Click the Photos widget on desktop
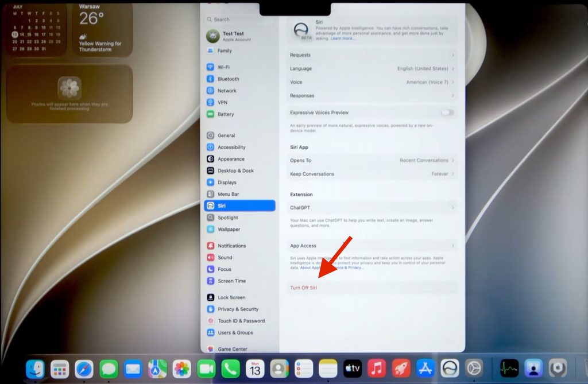Viewport: 588px width, 384px height. pyautogui.click(x=69, y=94)
